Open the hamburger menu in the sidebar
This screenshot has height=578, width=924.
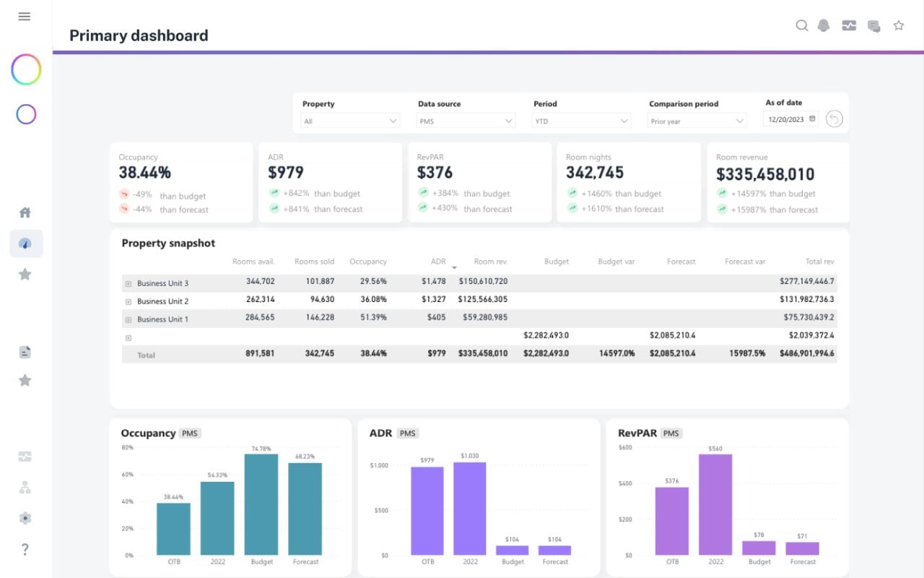(x=25, y=17)
